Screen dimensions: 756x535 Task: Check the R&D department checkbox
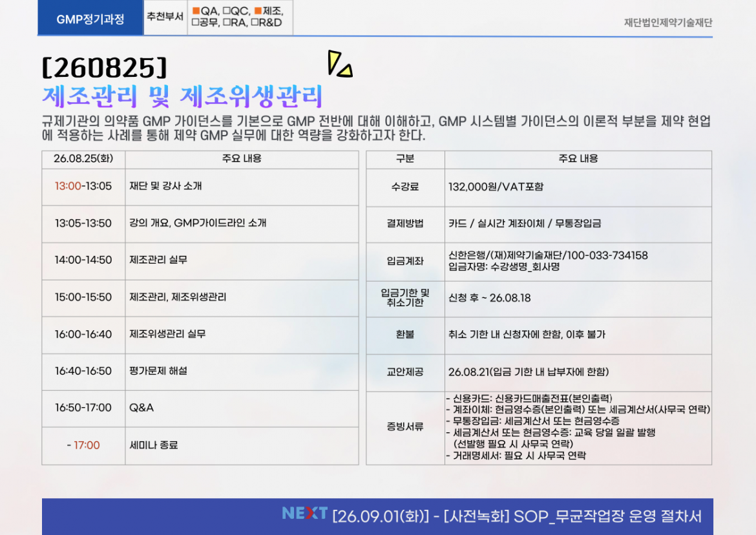tap(255, 23)
